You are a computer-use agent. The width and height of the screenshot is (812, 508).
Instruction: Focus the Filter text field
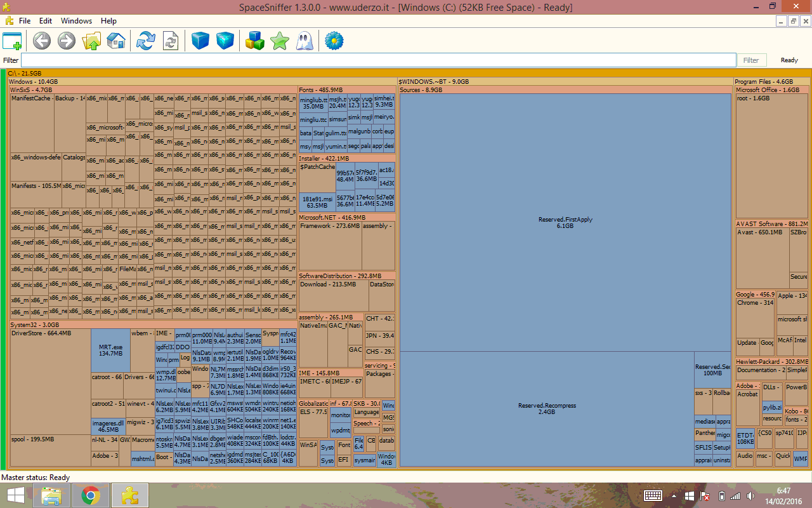pyautogui.click(x=379, y=60)
